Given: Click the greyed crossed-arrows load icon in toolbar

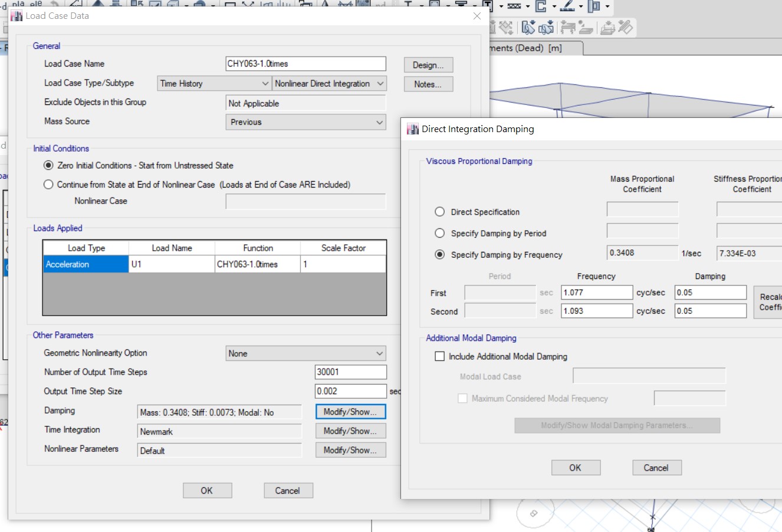Looking at the screenshot, I should click(x=506, y=27).
